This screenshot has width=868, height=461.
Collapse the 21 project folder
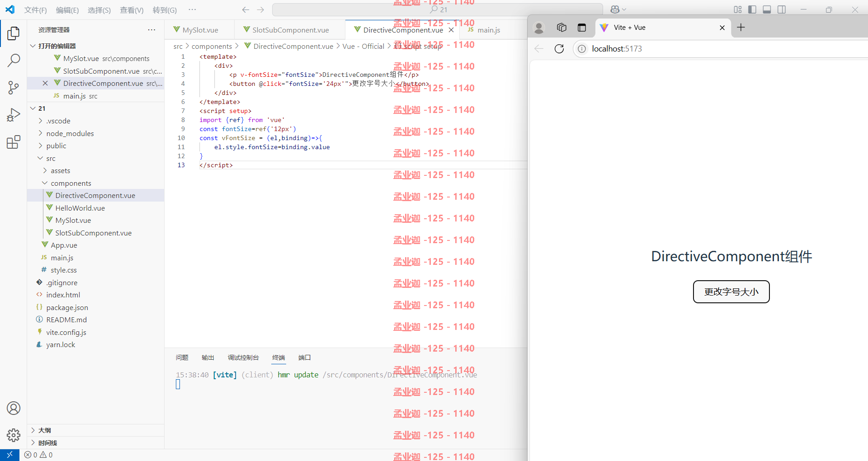coord(95,108)
